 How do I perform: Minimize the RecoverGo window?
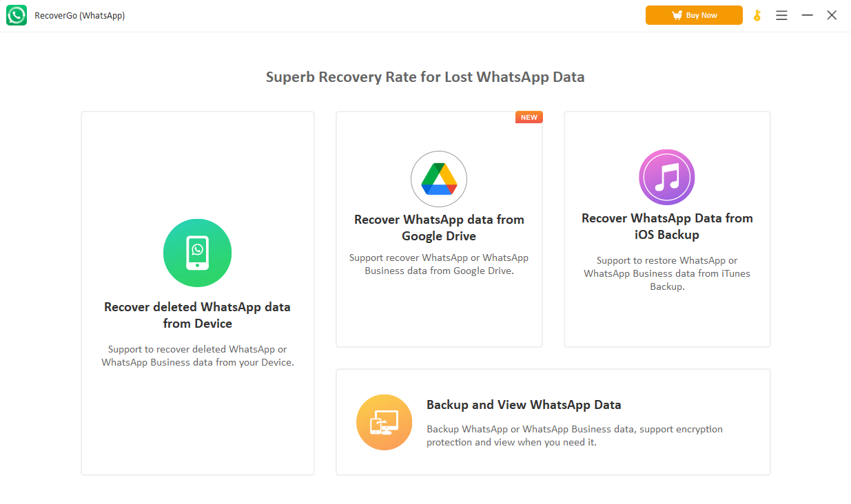pos(807,15)
